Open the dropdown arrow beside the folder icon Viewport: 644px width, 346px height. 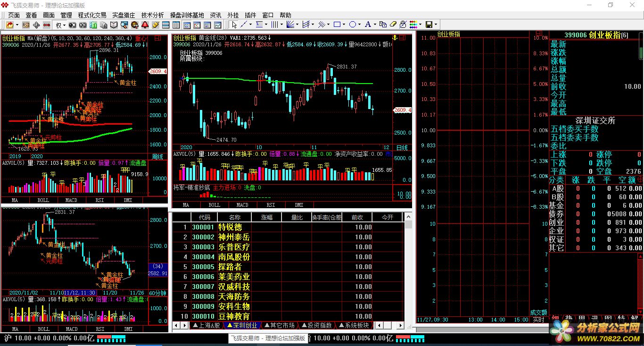(x=17, y=25)
